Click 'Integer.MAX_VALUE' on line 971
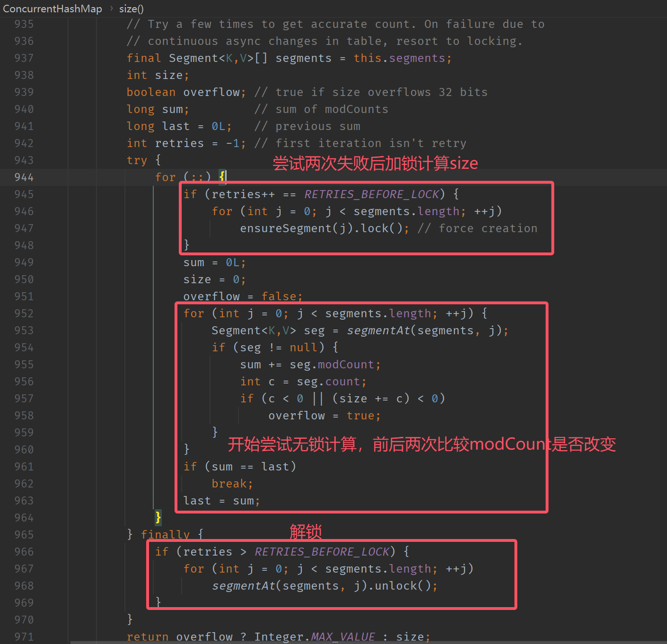Image resolution: width=667 pixels, height=644 pixels. (315, 637)
